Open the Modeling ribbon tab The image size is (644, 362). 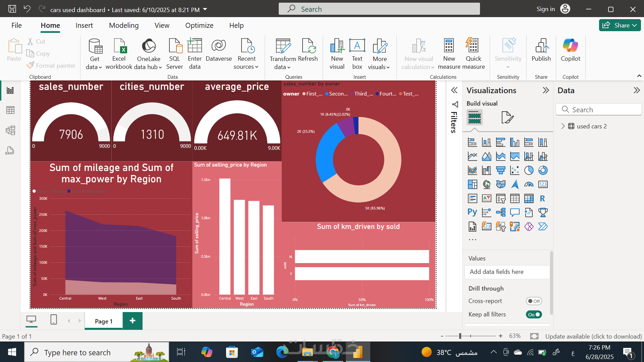pos(124,25)
